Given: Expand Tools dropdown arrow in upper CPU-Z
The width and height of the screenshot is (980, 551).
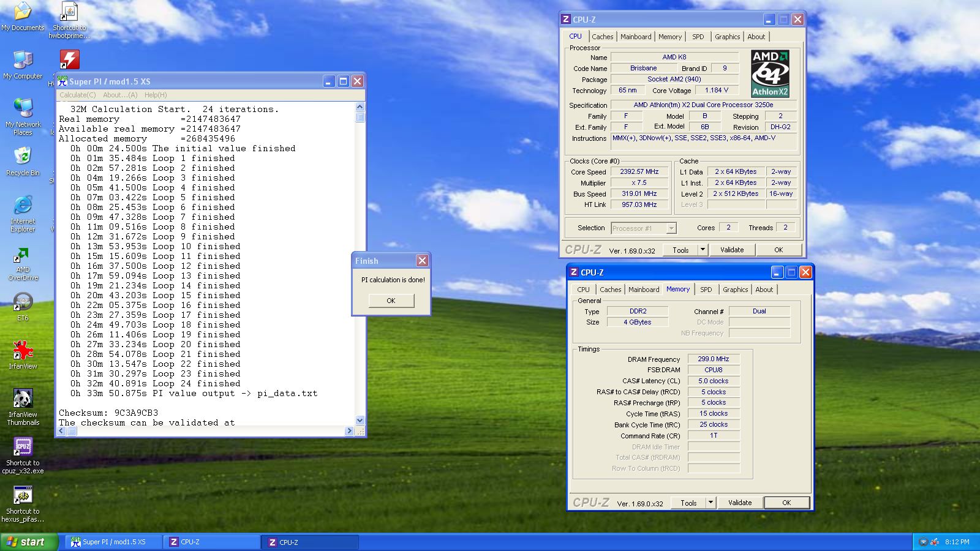Looking at the screenshot, I should [x=703, y=250].
